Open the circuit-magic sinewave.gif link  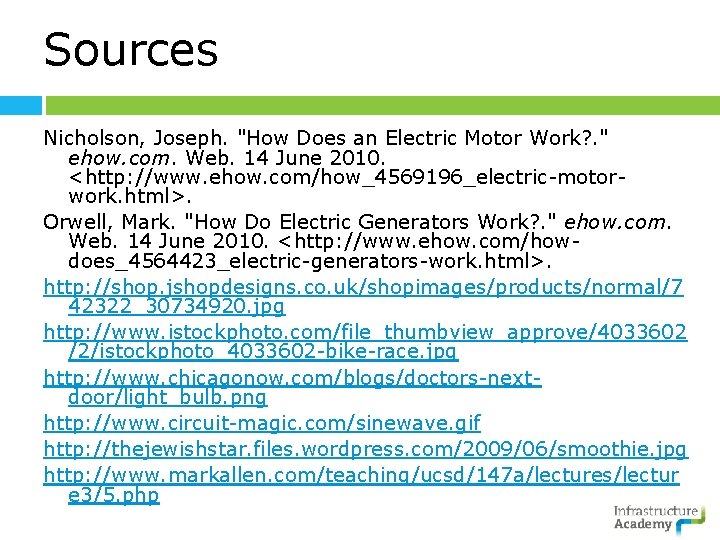(262, 423)
